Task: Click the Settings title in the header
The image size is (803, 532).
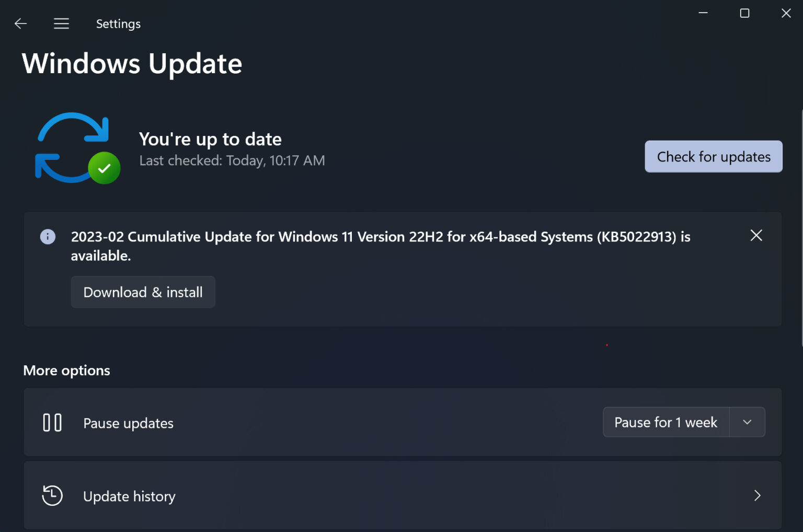Action: (x=118, y=24)
